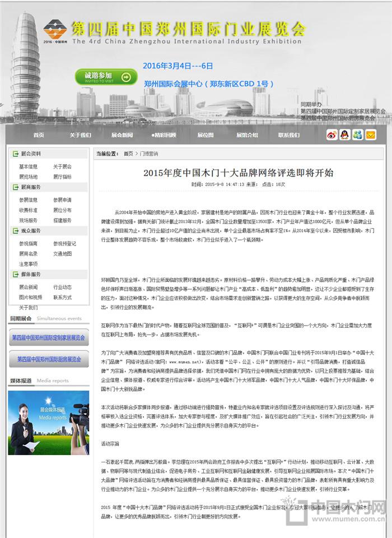
Task: Click the date text 2016年3月4日---6日
Action: 178,66
